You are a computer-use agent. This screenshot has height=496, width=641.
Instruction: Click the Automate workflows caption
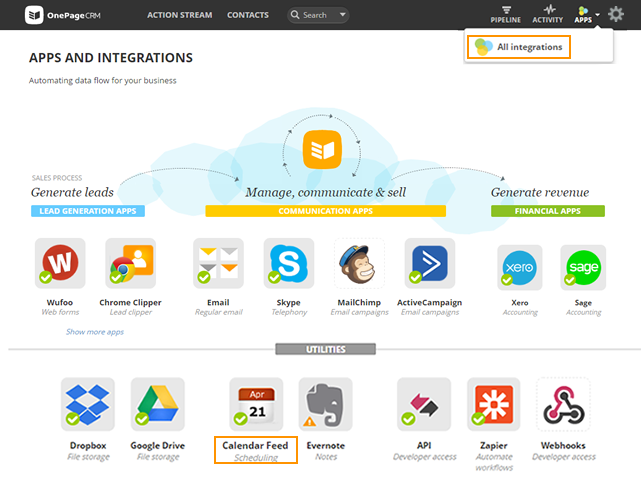[494, 462]
